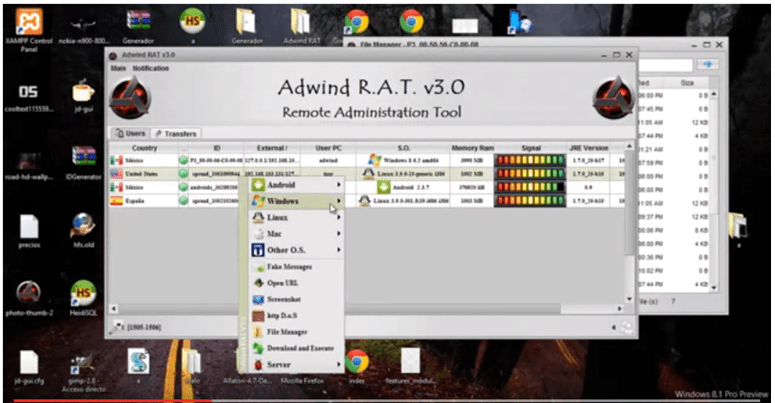Click green status dot in United States row

(x=183, y=174)
